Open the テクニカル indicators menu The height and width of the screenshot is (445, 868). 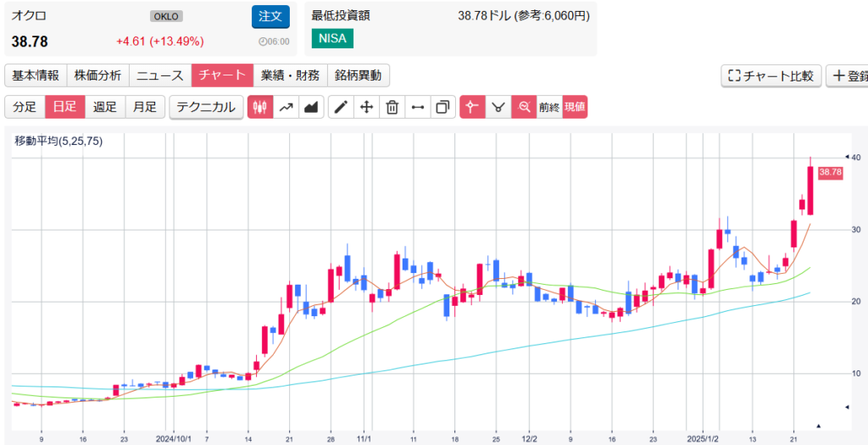coord(205,108)
